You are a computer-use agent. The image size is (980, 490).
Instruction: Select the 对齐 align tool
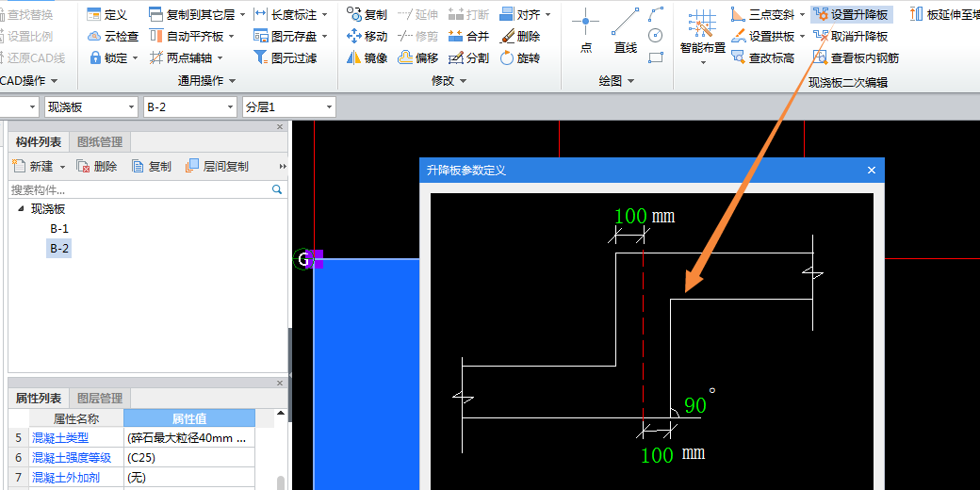pos(526,14)
